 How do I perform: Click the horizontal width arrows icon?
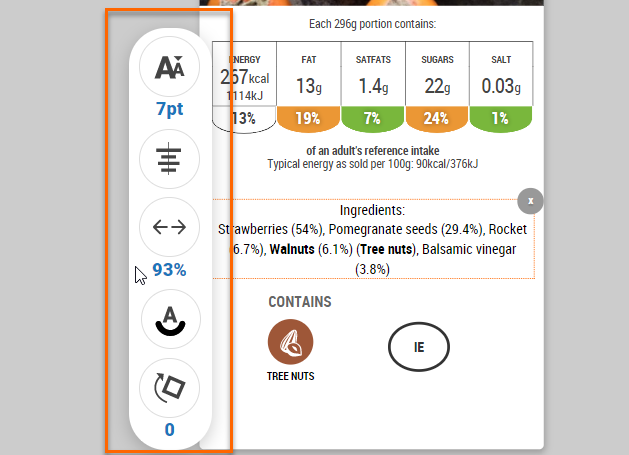[170, 227]
